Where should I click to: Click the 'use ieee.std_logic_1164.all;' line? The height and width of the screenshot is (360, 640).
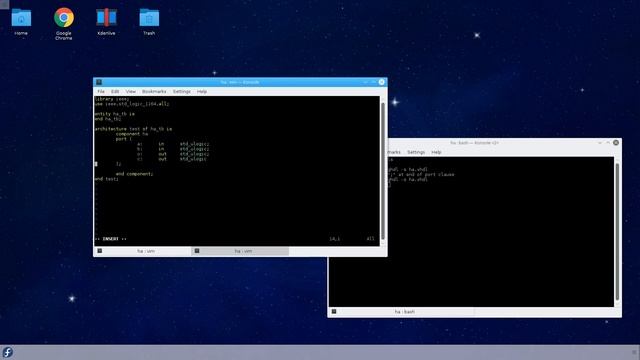(131, 104)
